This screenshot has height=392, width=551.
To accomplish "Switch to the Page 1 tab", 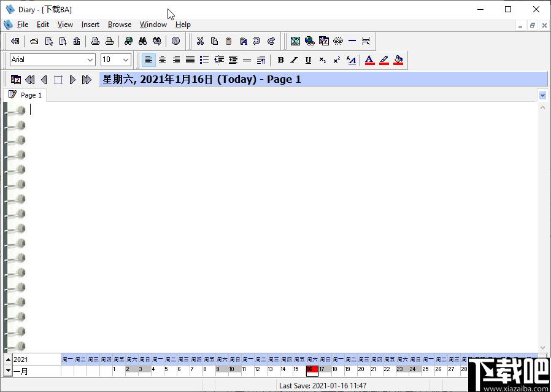I will [25, 95].
